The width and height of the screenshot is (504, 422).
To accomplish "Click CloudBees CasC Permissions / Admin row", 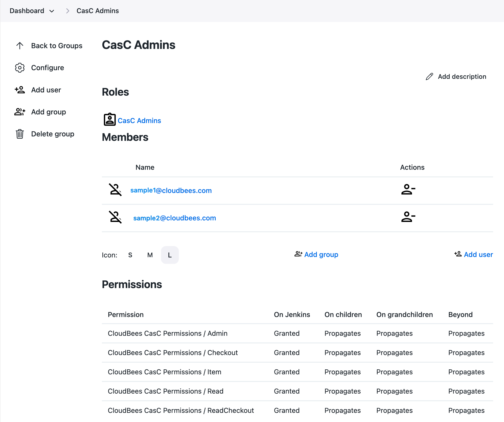I will (x=297, y=333).
